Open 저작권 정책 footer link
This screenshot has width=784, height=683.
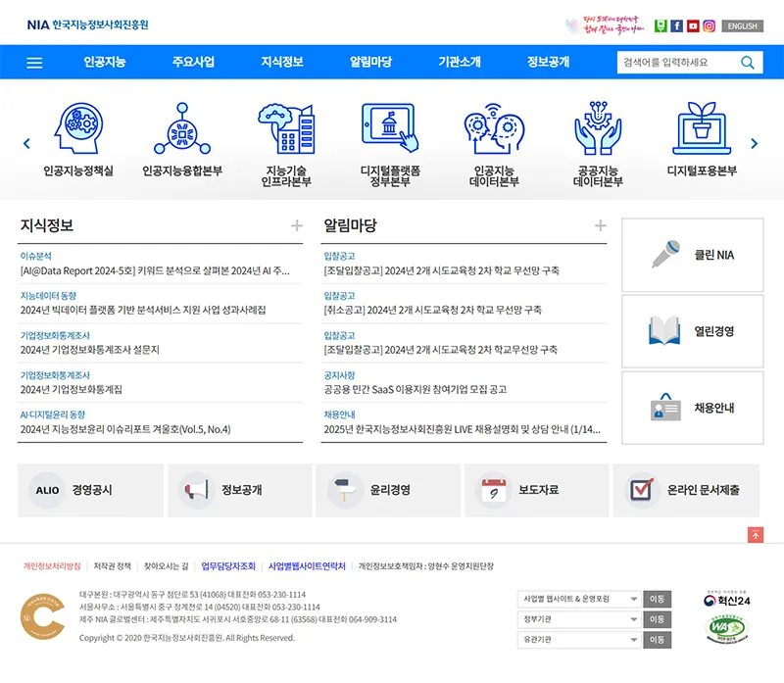click(113, 566)
